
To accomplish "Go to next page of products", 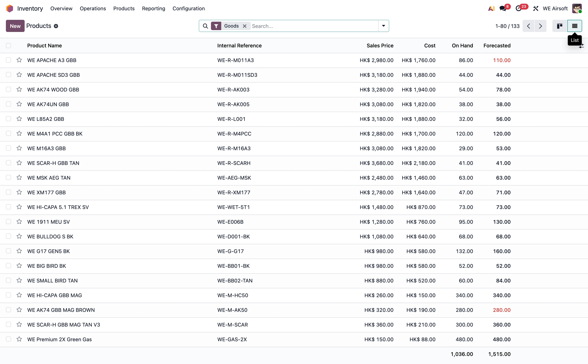I will (x=541, y=26).
